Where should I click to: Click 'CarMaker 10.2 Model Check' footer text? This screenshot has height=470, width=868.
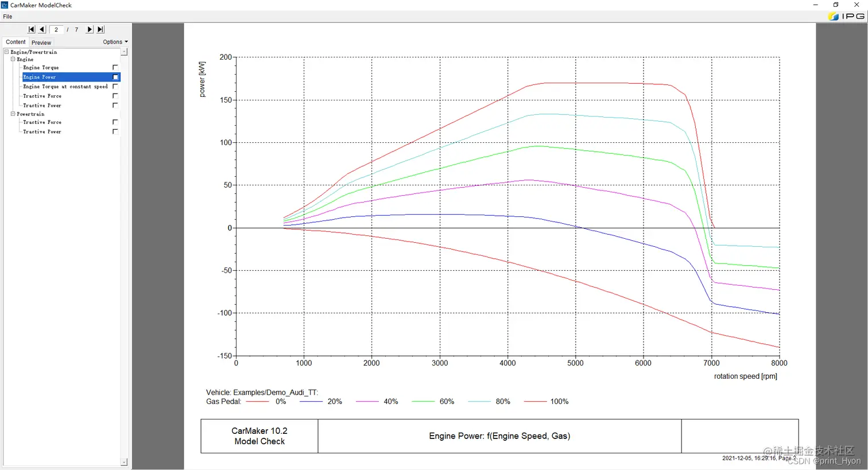(259, 436)
